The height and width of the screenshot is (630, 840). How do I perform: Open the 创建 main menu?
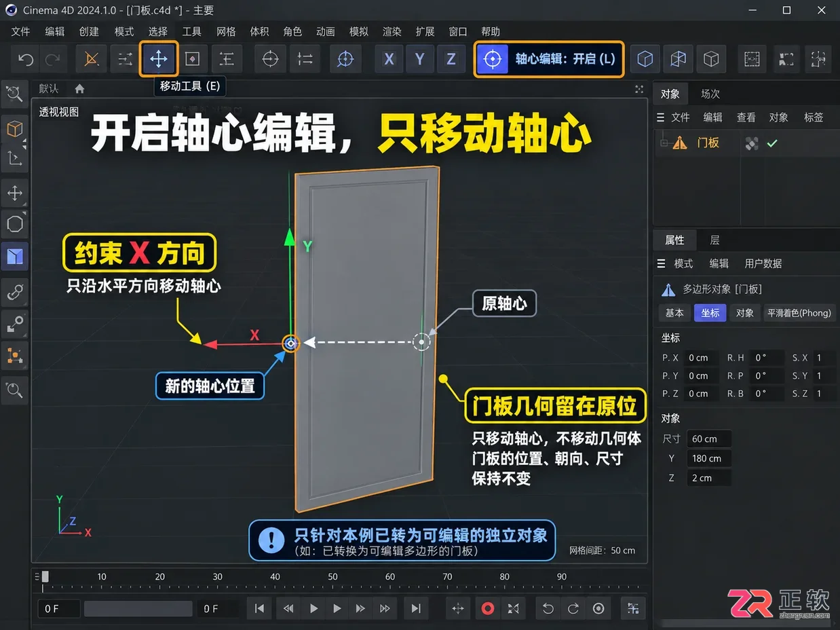click(89, 31)
